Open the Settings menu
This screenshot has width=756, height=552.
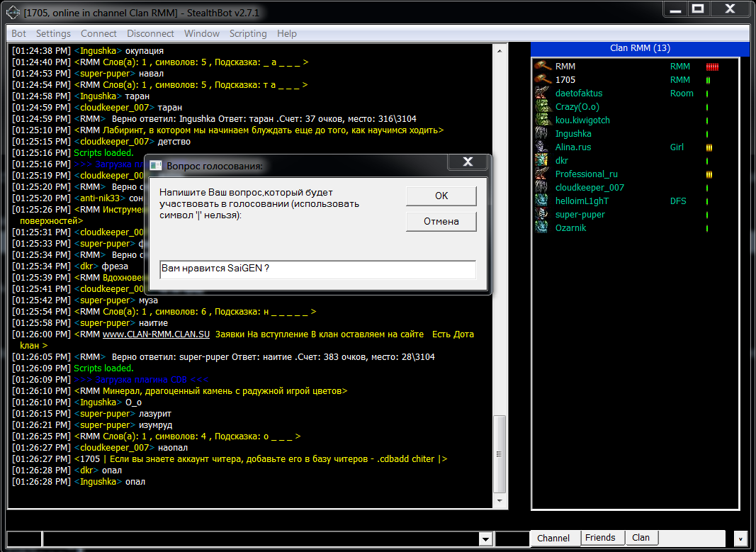pos(53,33)
